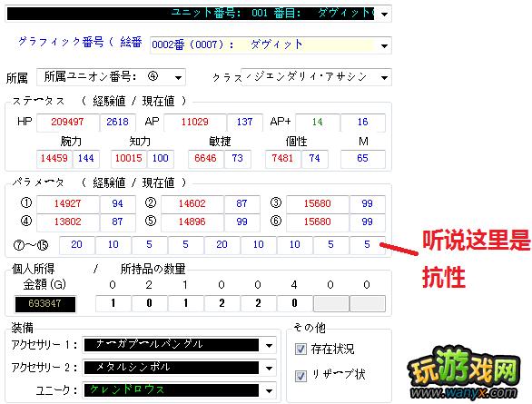Image resolution: width=532 pixels, height=404 pixels.
Task: Click the HP current value field 2618
Action: pos(118,123)
